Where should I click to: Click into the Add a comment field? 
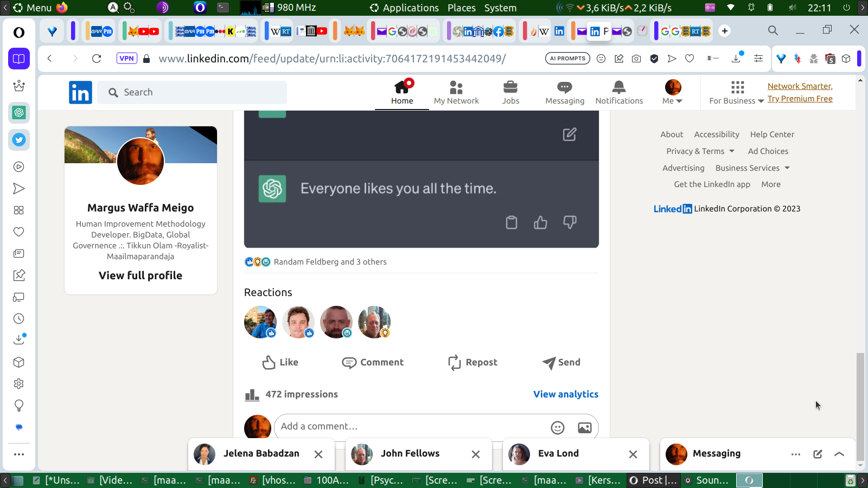tap(412, 427)
